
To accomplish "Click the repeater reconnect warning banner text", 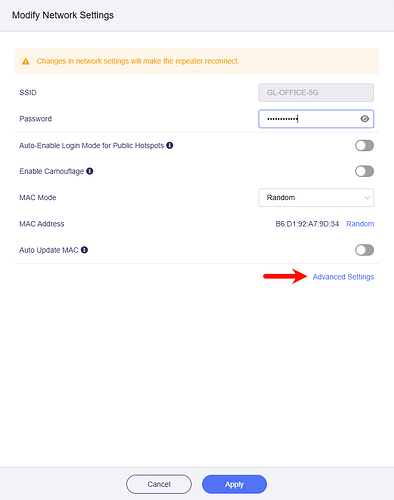I will point(138,61).
